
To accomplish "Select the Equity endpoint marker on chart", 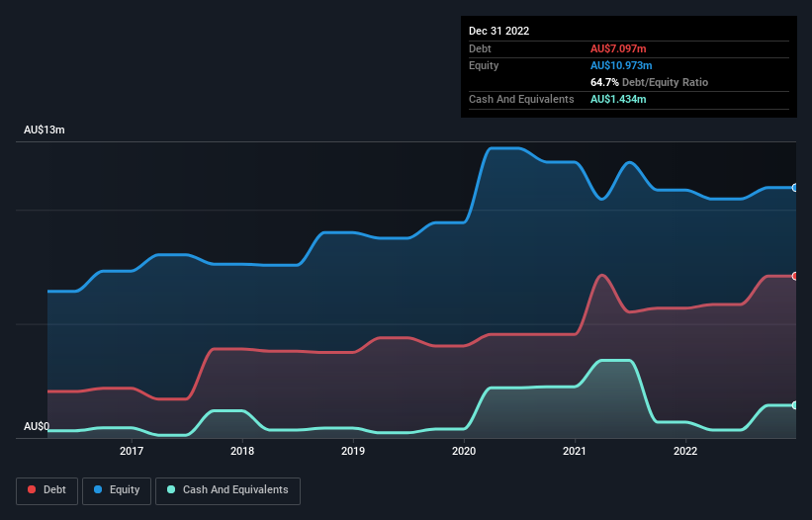I will click(795, 188).
